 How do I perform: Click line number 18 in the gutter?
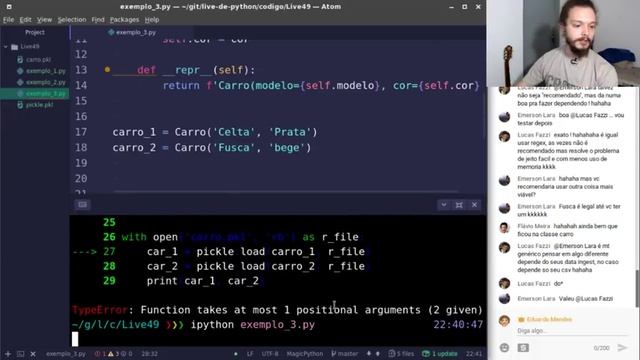(x=81, y=148)
